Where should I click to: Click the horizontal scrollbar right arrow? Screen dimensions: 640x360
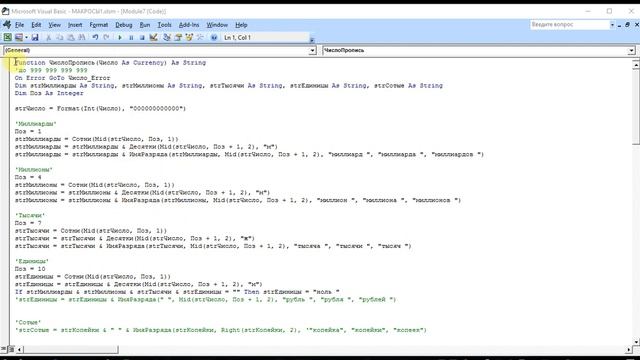pos(629,349)
